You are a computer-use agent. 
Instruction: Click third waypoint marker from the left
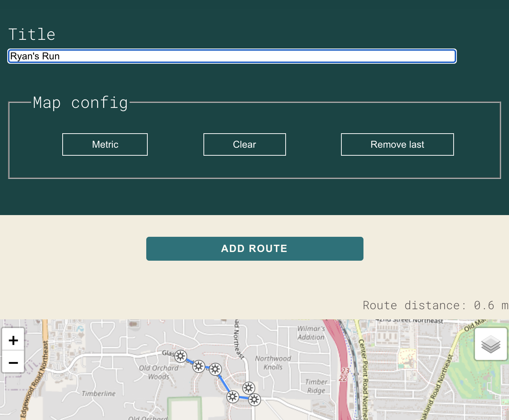(215, 369)
